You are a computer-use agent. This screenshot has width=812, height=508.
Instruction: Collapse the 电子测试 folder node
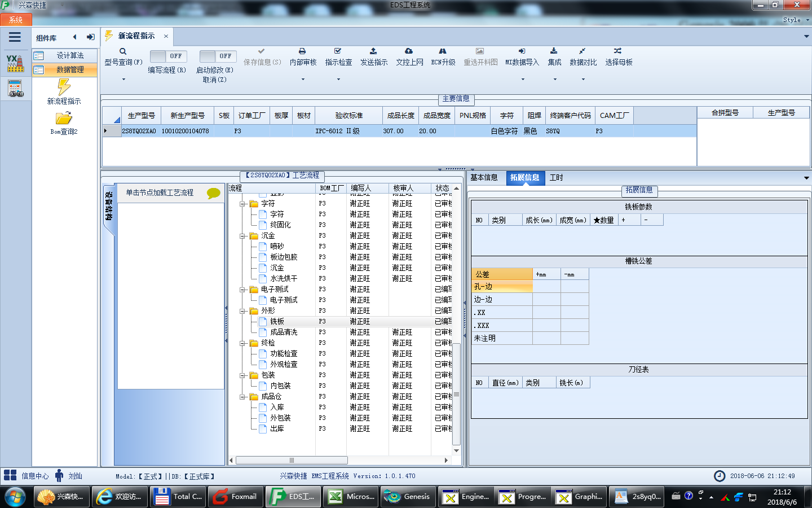[242, 290]
